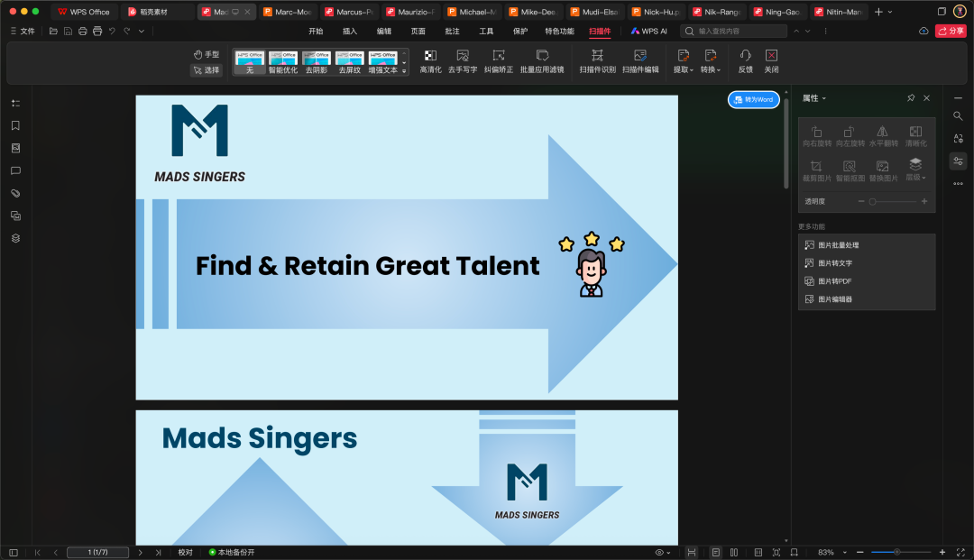The width and height of the screenshot is (974, 560).
Task: Activate the 手型 hand tool
Action: pos(207,55)
